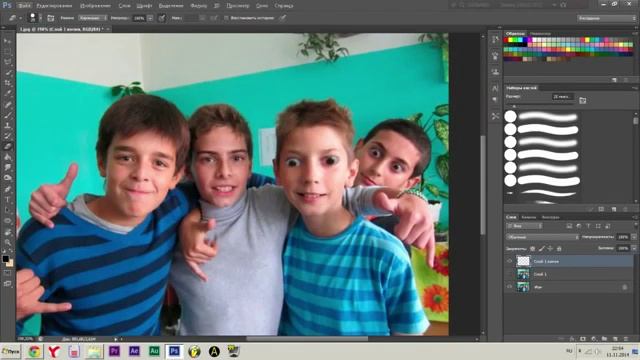Open brush presets folder icon
This screenshot has width=640, height=360.
[x=582, y=100]
